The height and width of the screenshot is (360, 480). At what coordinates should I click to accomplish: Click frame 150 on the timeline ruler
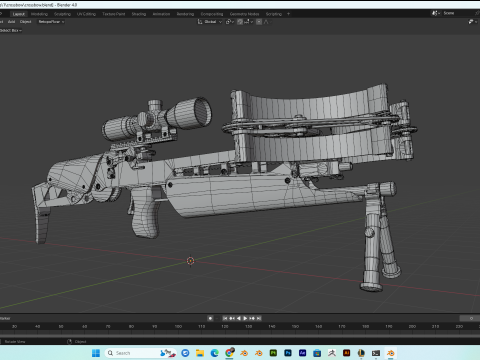pos(295,326)
